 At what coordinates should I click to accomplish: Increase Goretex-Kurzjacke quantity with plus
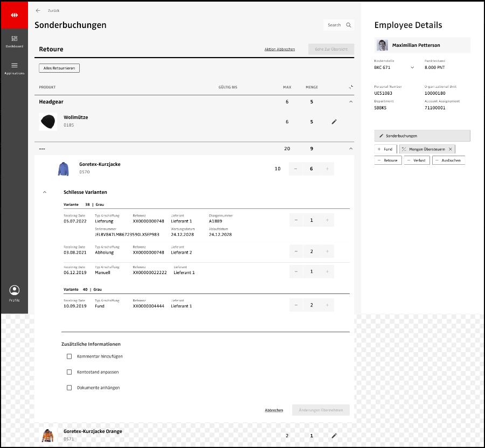(327, 169)
